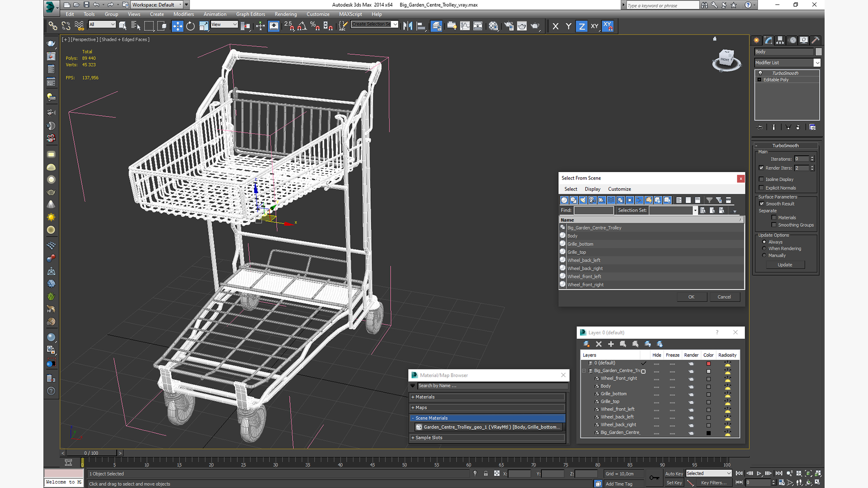Image resolution: width=868 pixels, height=488 pixels.
Task: Uncheck the Smooth Result checkbox
Action: pyautogui.click(x=762, y=204)
